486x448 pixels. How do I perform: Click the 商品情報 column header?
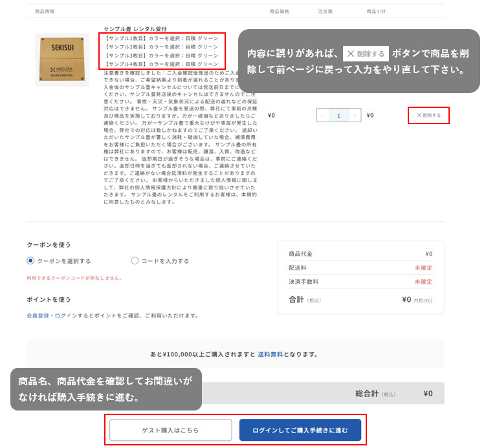[45, 11]
